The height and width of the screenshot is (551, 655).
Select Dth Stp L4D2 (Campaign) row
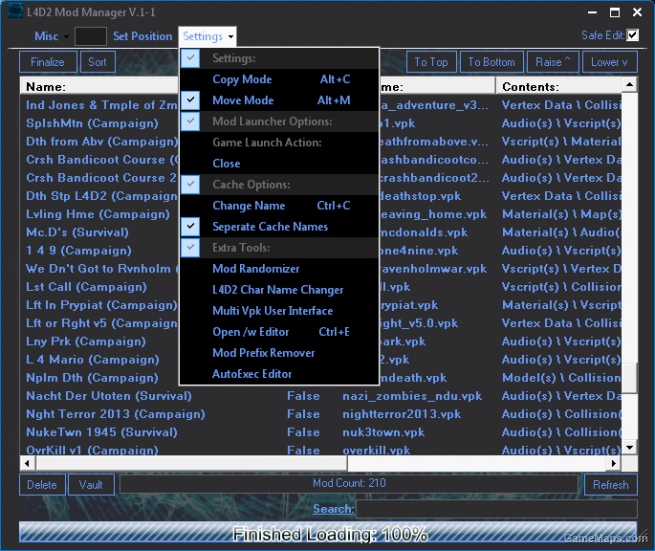[102, 196]
